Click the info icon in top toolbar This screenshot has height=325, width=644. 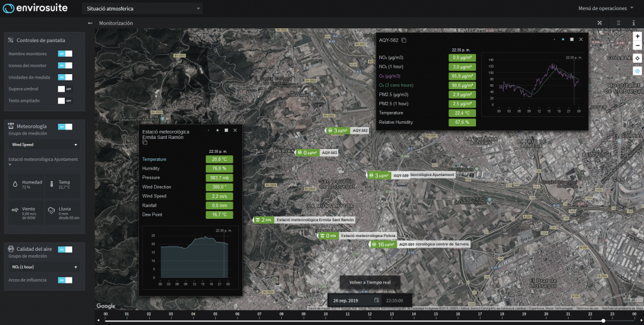tap(633, 23)
